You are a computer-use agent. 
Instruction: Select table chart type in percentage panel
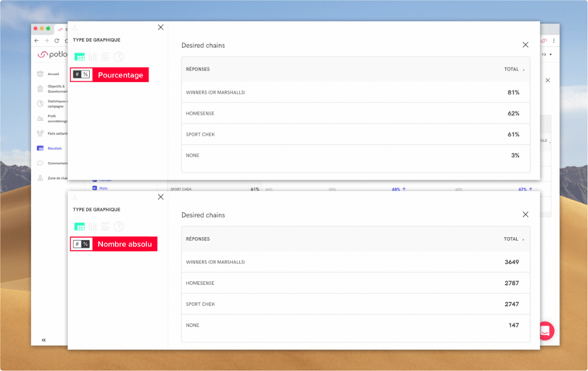[x=80, y=57]
